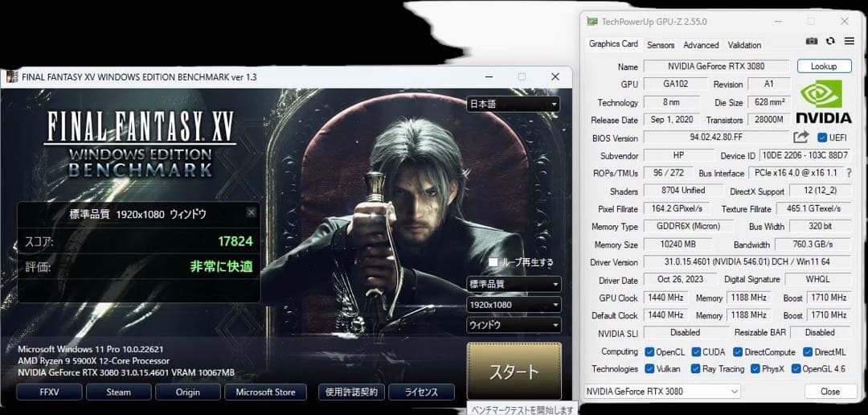Click the BIOS Version field 94.02.42.80.FF
This screenshot has height=415, width=868.
click(716, 138)
